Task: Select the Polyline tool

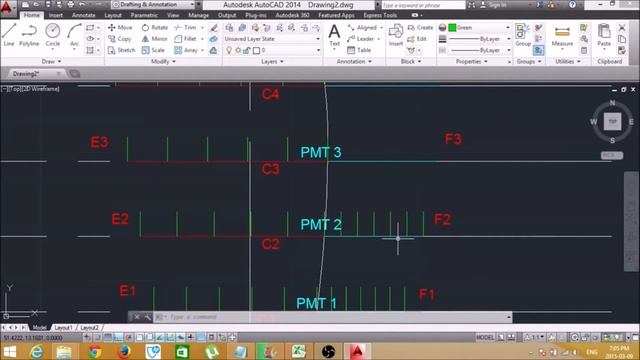Action: (29, 35)
